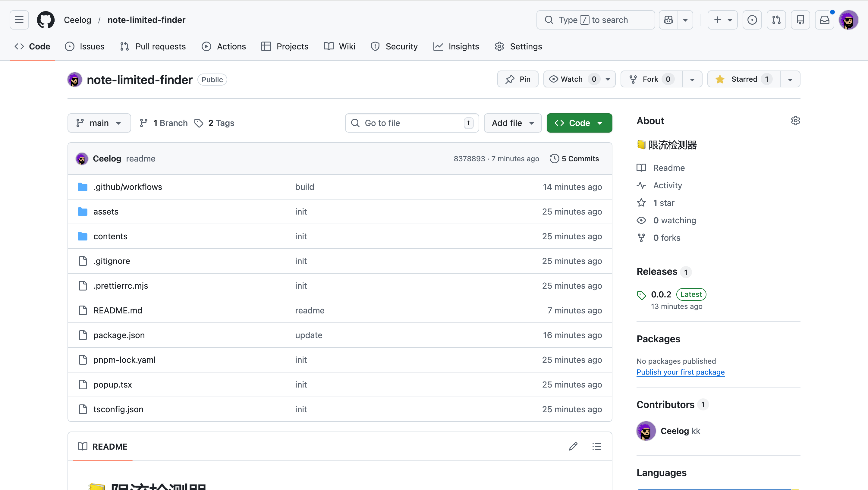Viewport: 868px width, 490px height.
Task: Expand the green Code dropdown
Action: click(x=579, y=123)
